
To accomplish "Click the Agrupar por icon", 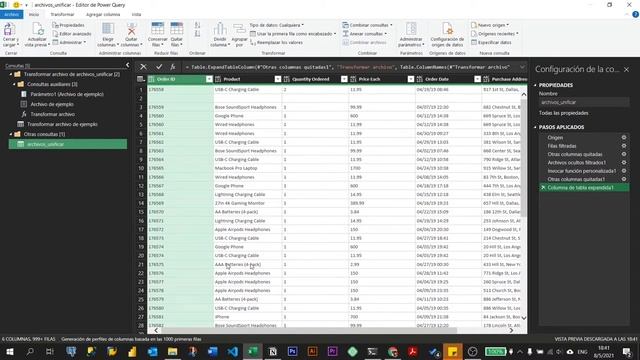I will [239, 29].
